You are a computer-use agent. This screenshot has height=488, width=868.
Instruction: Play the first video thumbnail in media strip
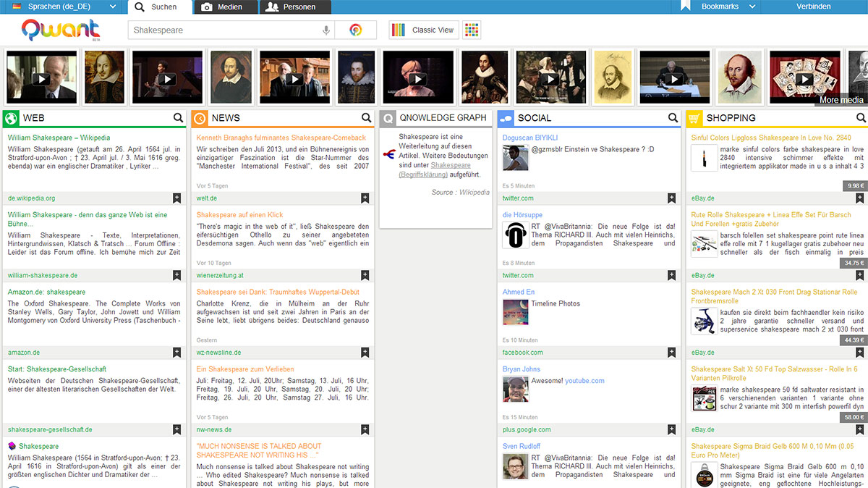[x=41, y=77]
